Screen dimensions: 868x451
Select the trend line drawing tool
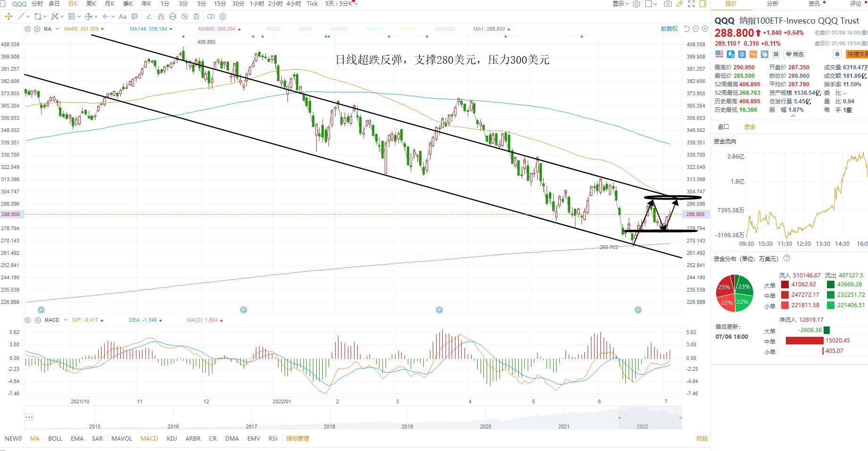pyautogui.click(x=21, y=17)
